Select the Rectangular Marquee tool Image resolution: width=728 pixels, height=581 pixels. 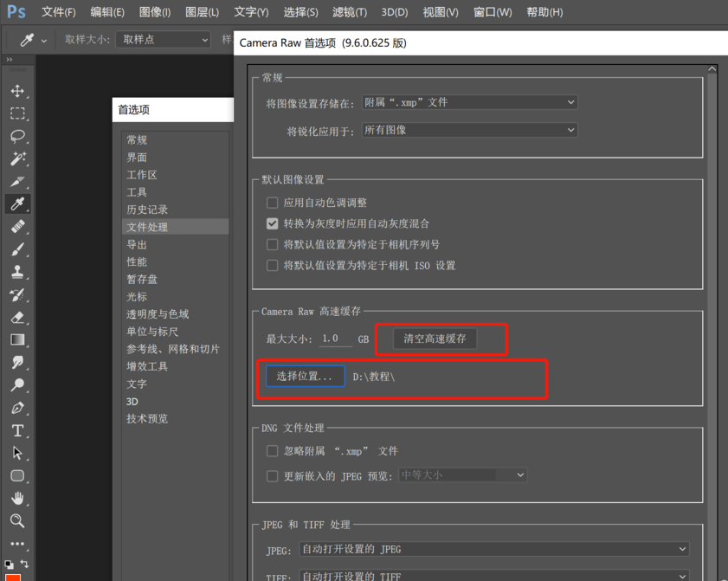pos(17,113)
